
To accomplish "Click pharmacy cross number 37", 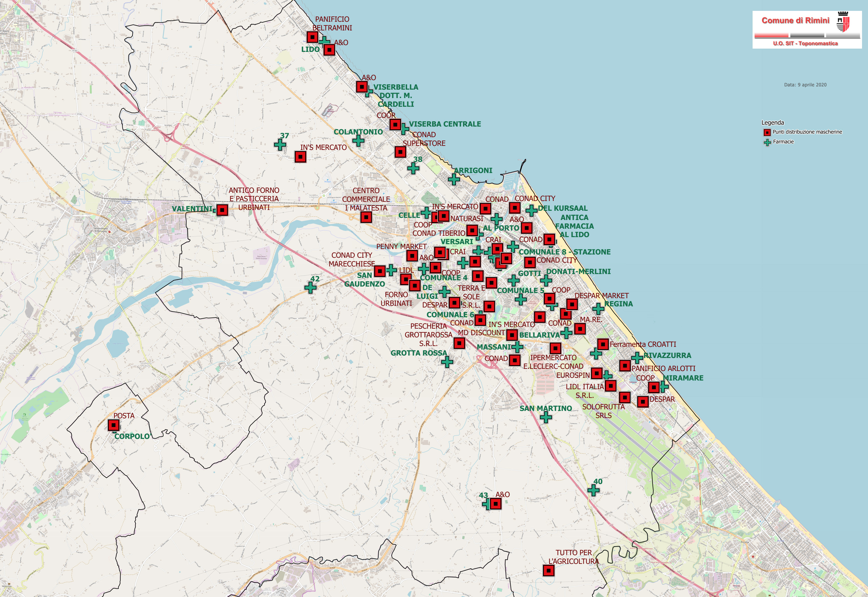I will pos(280,145).
